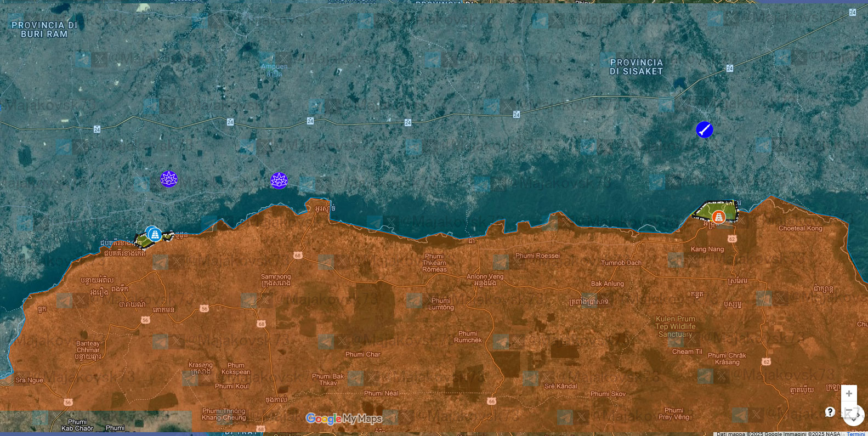
Task: Click the 'Phumi Char' label
Action: pos(362,354)
